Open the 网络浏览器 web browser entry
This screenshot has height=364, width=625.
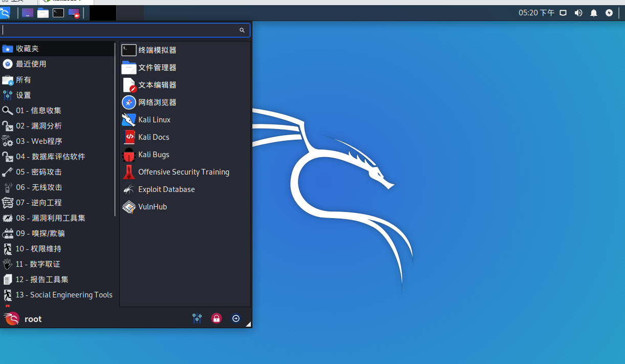185,102
